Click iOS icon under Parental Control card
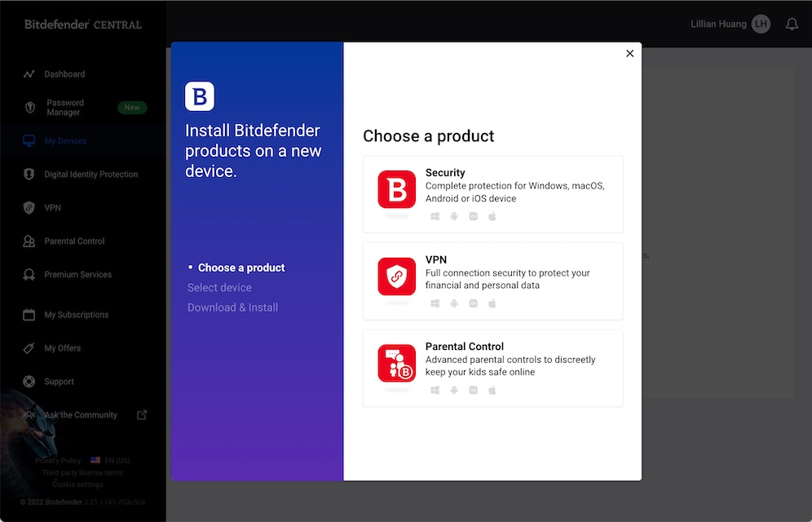Image resolution: width=812 pixels, height=522 pixels. (474, 390)
